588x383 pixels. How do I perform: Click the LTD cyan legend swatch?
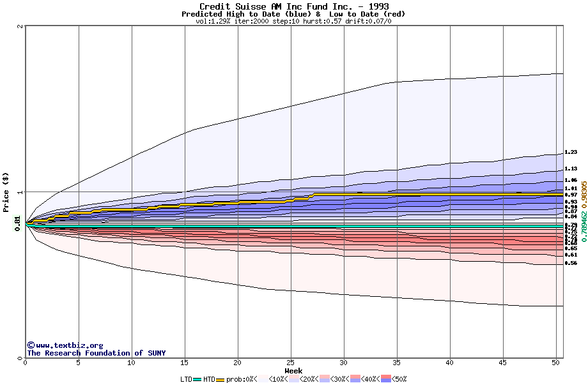point(197,379)
